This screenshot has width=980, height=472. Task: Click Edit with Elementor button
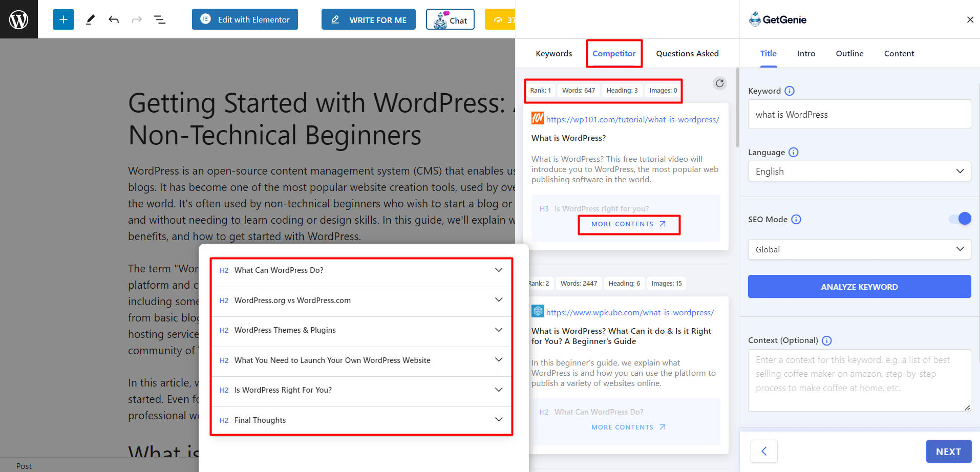[x=245, y=19]
